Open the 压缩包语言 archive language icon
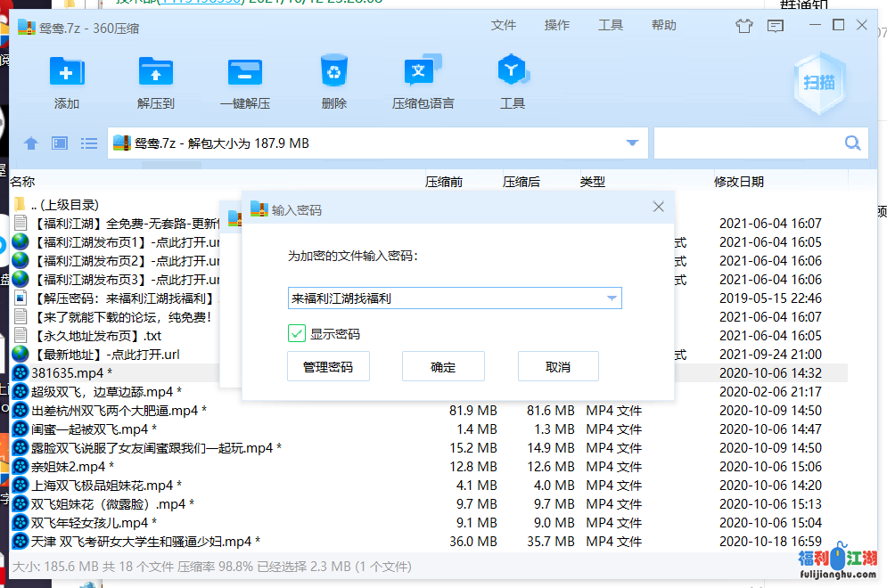 (423, 72)
